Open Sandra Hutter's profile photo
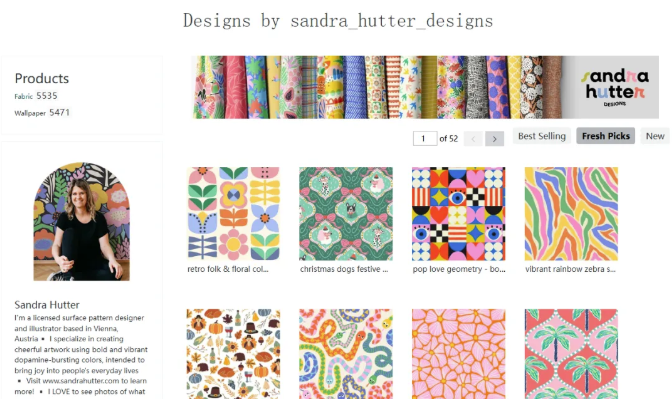The height and width of the screenshot is (404, 672). point(81,221)
